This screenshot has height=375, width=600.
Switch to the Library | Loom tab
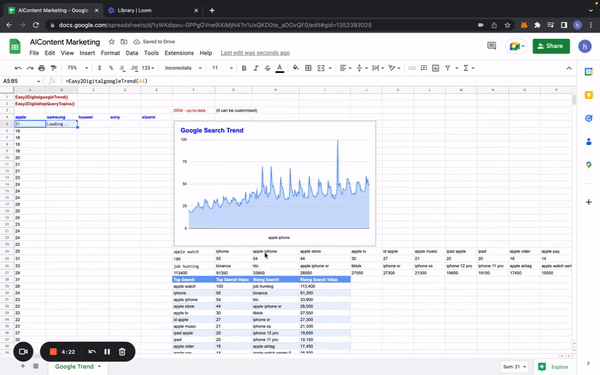pos(153,10)
